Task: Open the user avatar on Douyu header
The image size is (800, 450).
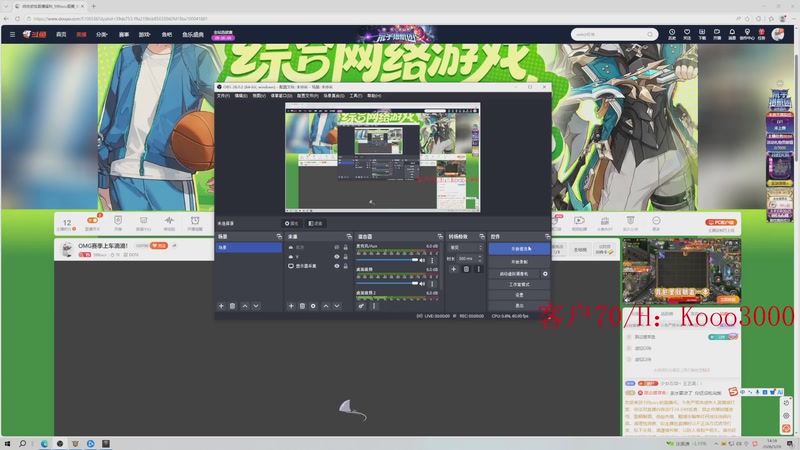Action: tap(778, 34)
